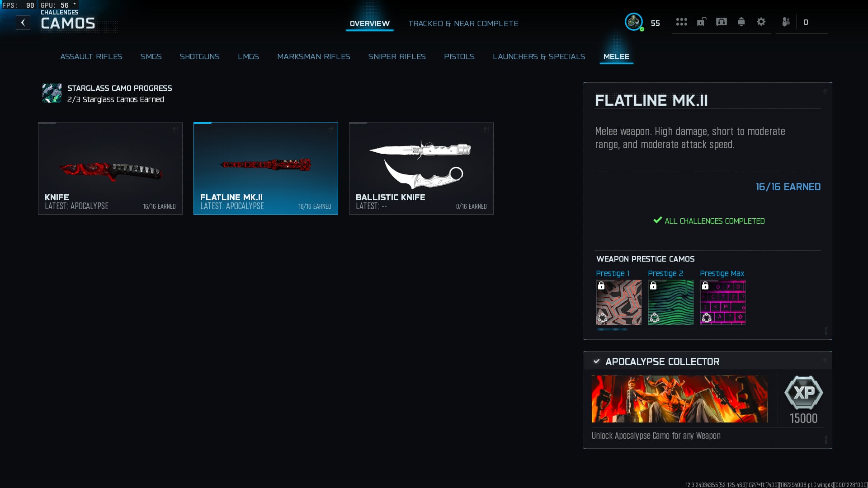
Task: Select the Prestige 1 camo swatch
Action: [618, 302]
